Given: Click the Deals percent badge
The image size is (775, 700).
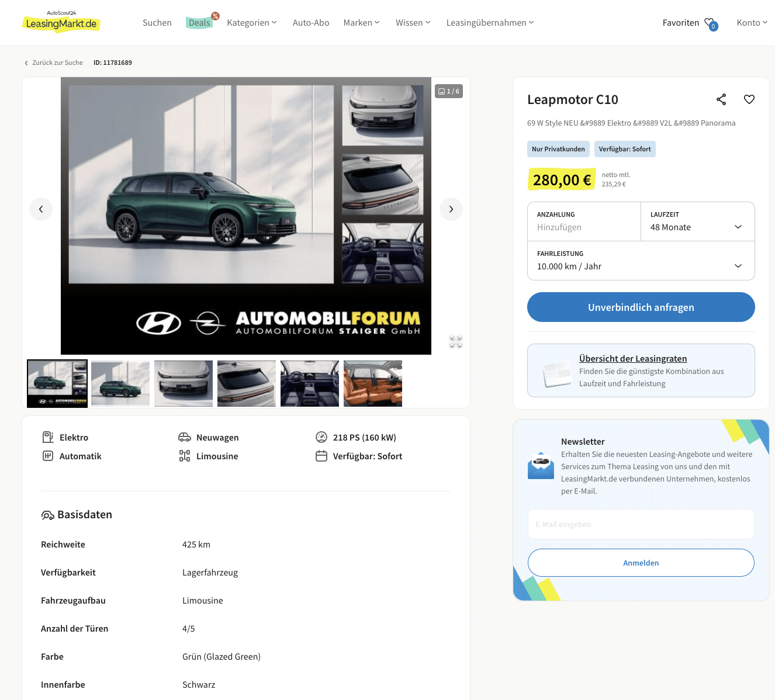Looking at the screenshot, I should [x=215, y=16].
